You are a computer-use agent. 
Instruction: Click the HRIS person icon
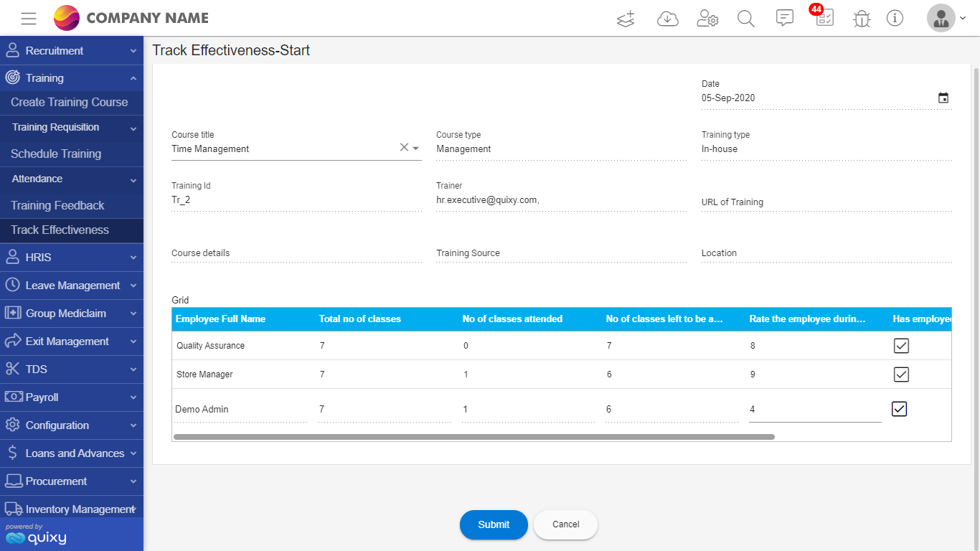point(12,257)
